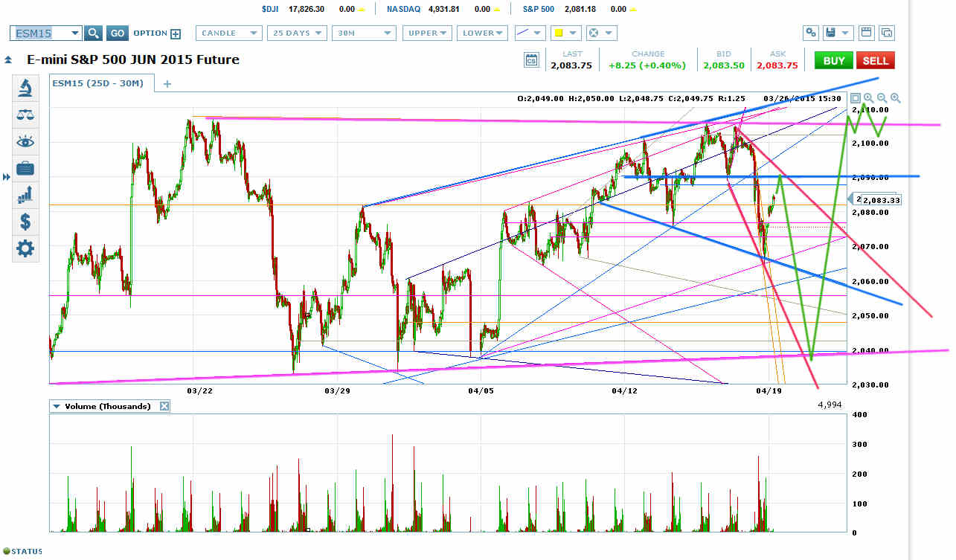Click the rightmost zoom magnifier icon

tap(895, 98)
